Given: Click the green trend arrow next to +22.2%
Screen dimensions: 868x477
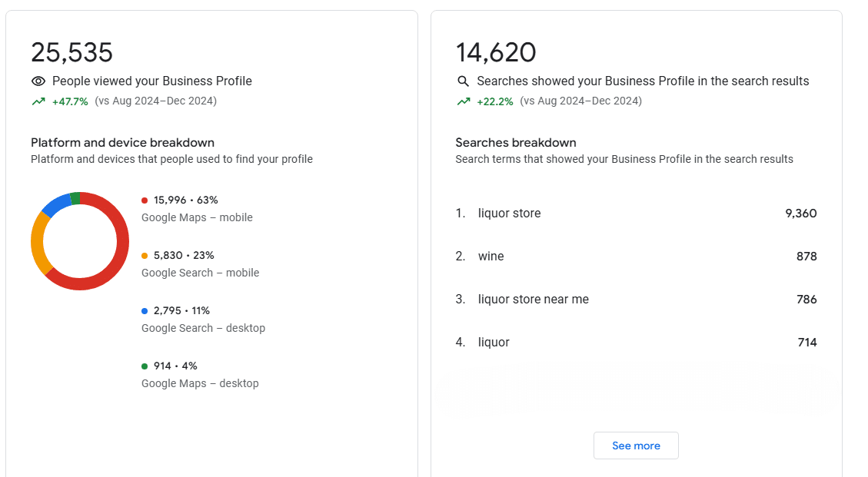Looking at the screenshot, I should pos(463,101).
